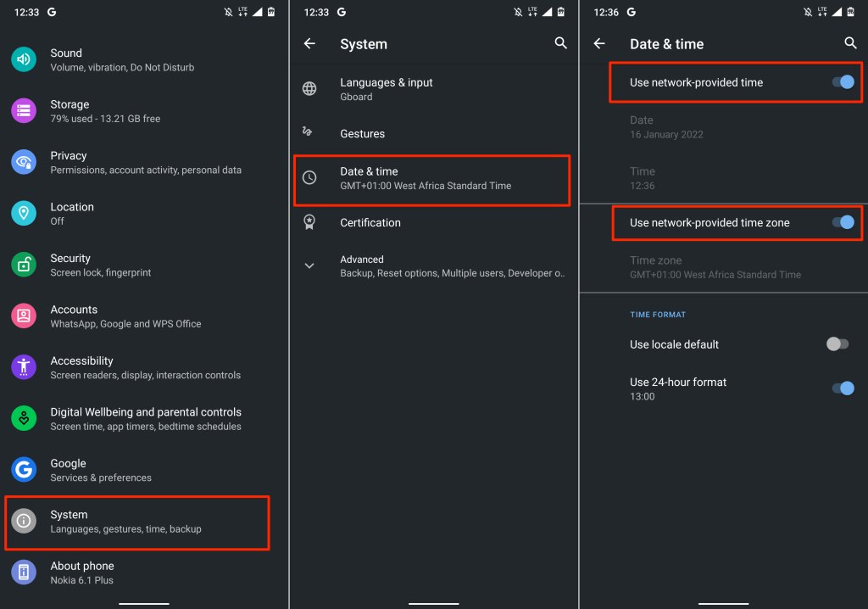Expand the Advanced section chevron

click(x=309, y=265)
